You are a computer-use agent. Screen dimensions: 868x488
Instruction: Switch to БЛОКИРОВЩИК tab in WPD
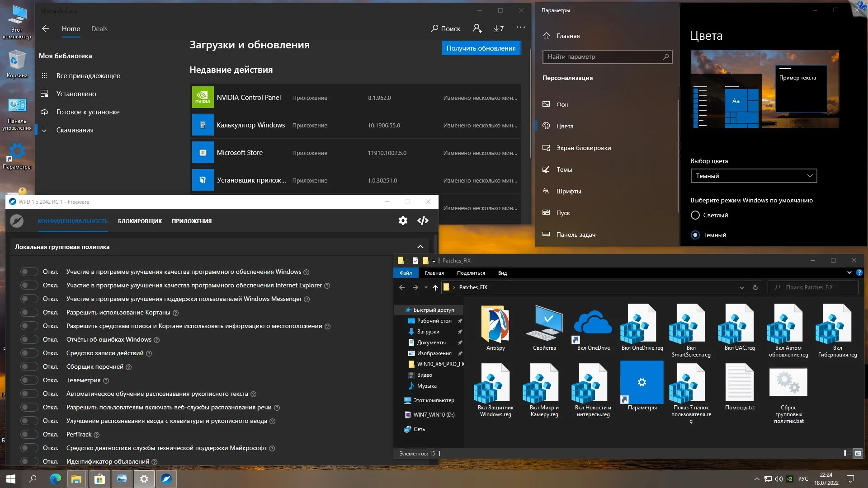point(140,221)
